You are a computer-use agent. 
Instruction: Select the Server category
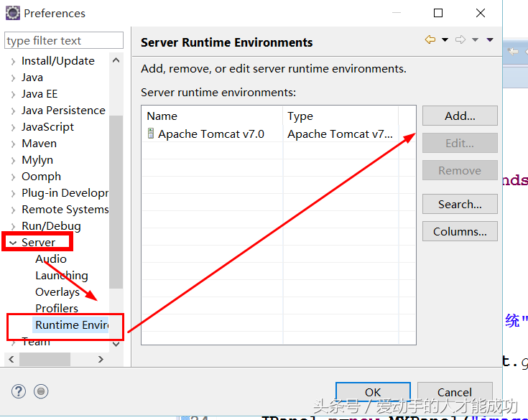point(38,243)
